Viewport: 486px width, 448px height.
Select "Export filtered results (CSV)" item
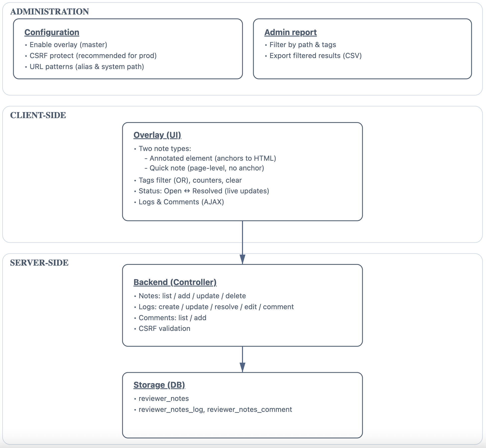click(x=315, y=56)
